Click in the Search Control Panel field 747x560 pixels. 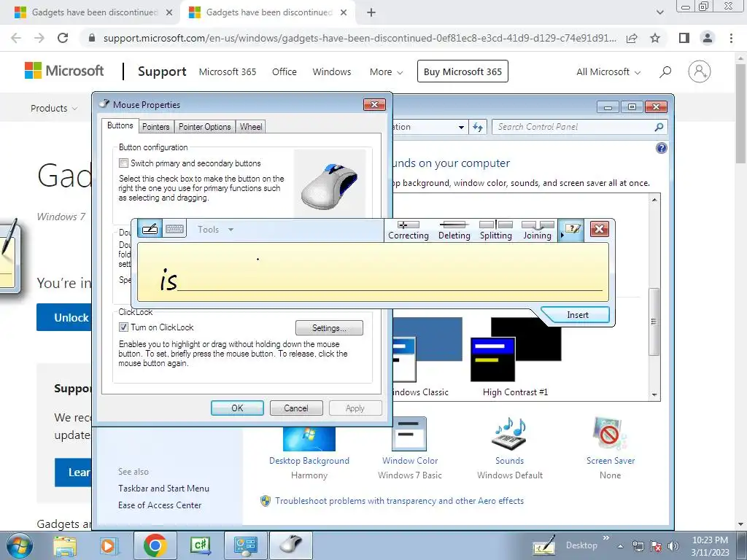click(x=574, y=127)
